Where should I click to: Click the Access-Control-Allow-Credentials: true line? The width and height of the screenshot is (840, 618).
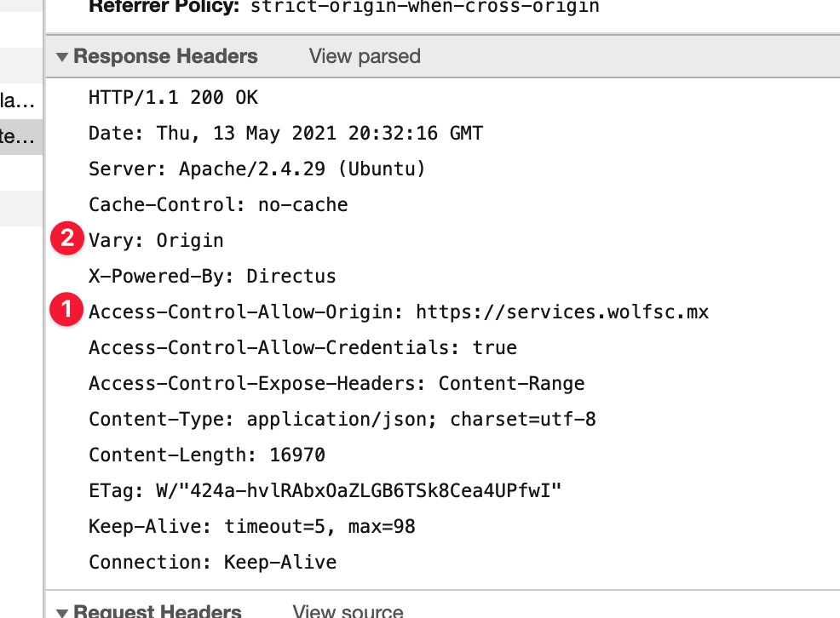coord(302,347)
